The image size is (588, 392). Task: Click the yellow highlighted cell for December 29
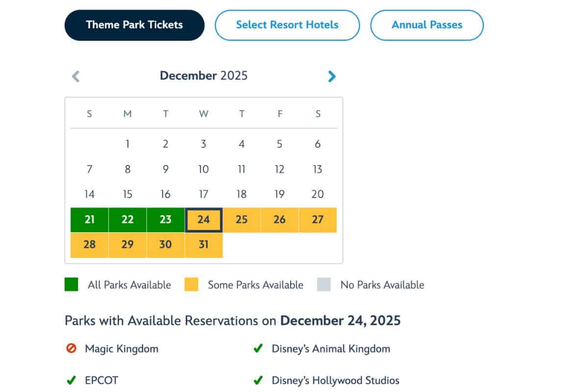(x=127, y=244)
